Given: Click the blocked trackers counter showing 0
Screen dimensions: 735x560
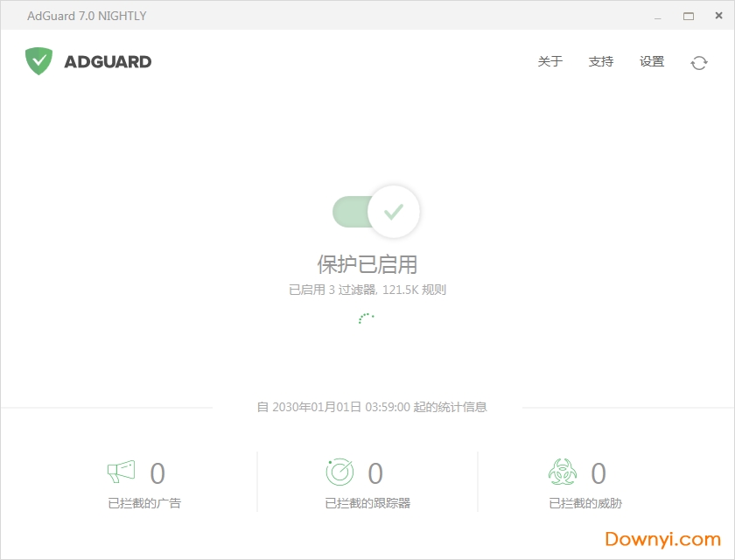Looking at the screenshot, I should [375, 473].
